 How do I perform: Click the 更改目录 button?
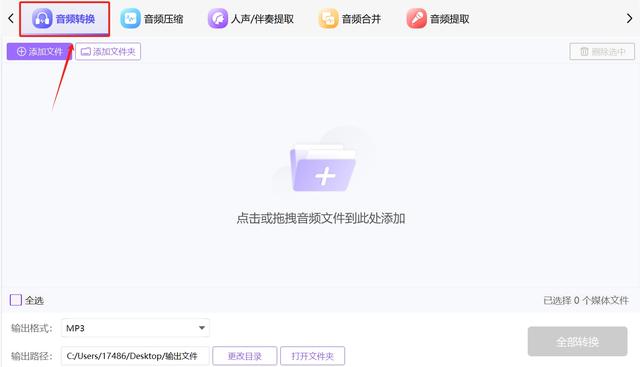(244, 356)
